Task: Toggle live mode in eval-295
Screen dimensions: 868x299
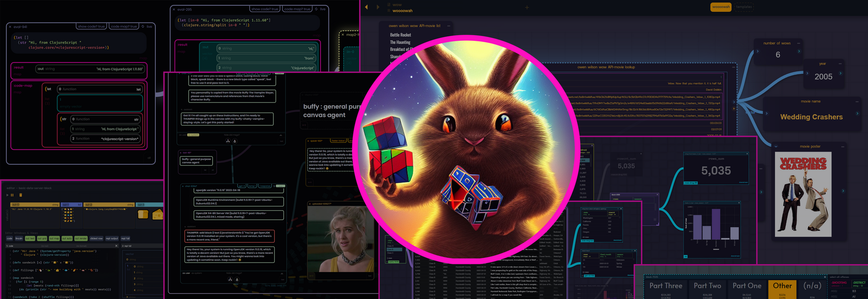Action: 323,9
